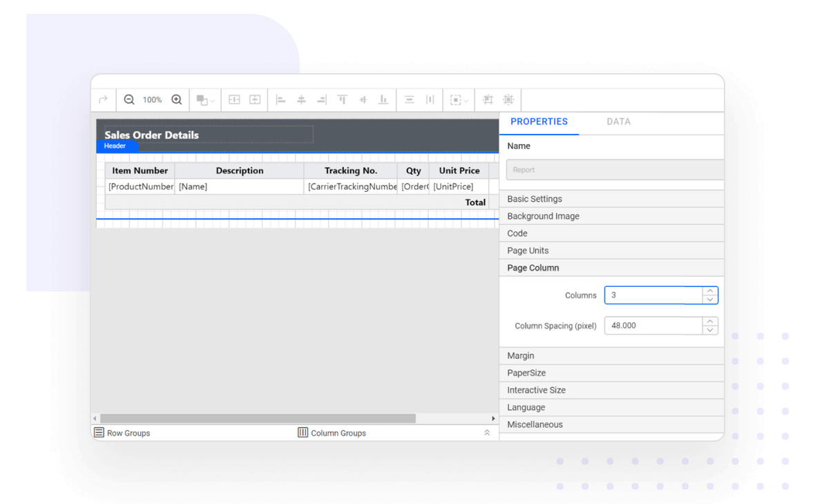Click the horizontal scrollbar thumb
The width and height of the screenshot is (815, 504).
[258, 418]
